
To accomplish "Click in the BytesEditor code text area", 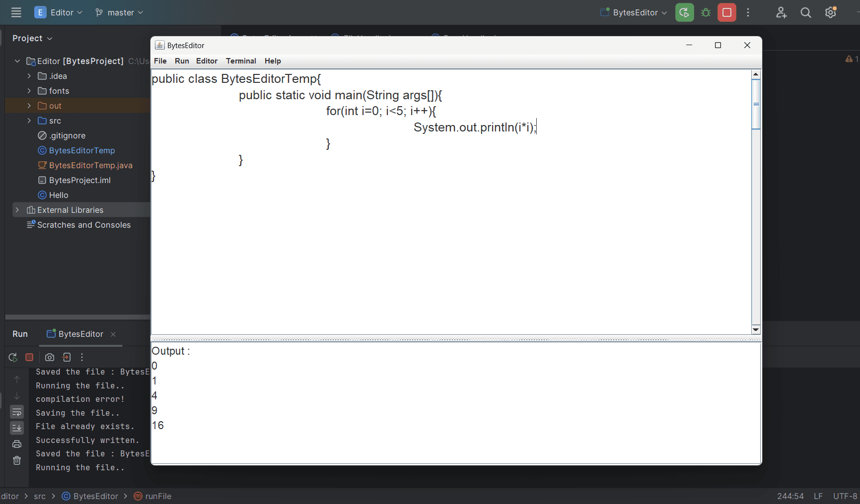I will (451, 201).
